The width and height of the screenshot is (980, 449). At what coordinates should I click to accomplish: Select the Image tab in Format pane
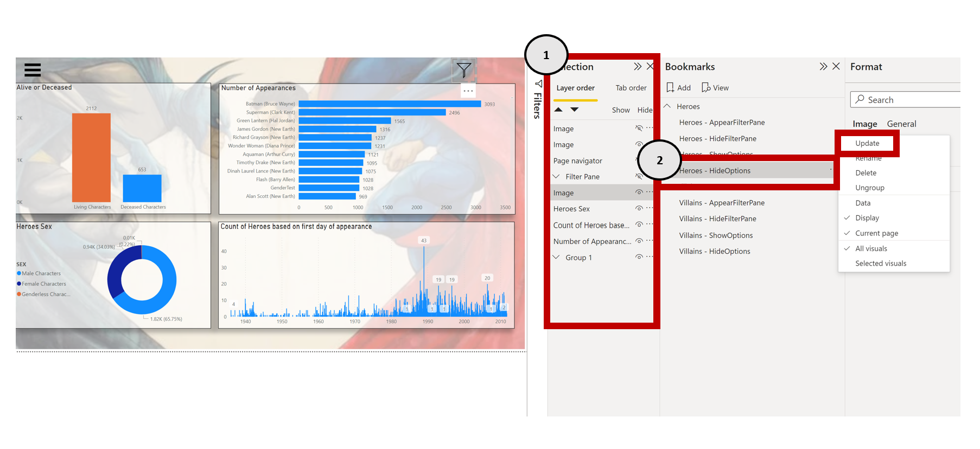[x=865, y=124]
